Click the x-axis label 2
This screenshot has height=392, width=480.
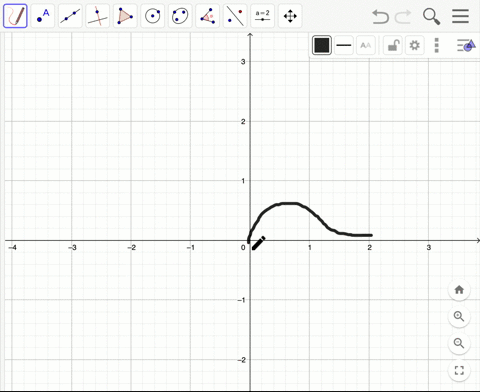tap(369, 248)
